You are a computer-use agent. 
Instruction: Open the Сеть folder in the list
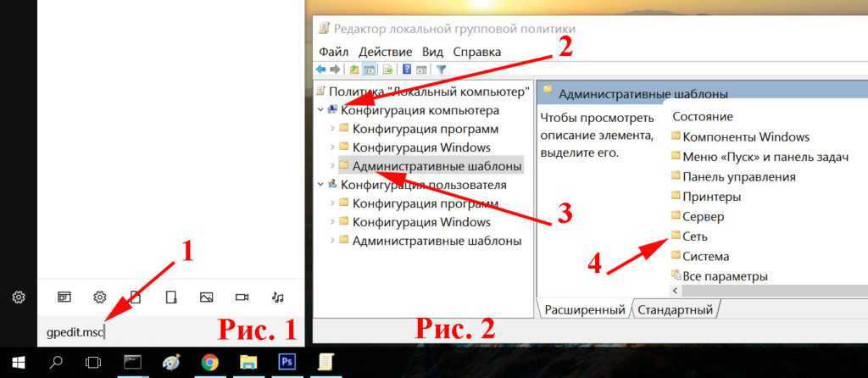(694, 236)
